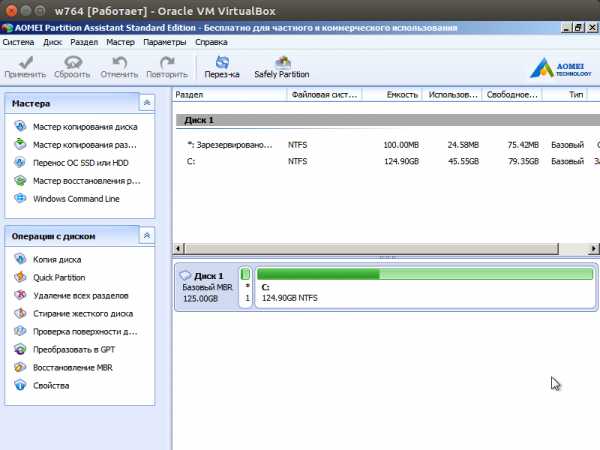Viewport: 600px width, 450px height.
Task: Click the 79.35GB free space cell
Action: [x=523, y=161]
